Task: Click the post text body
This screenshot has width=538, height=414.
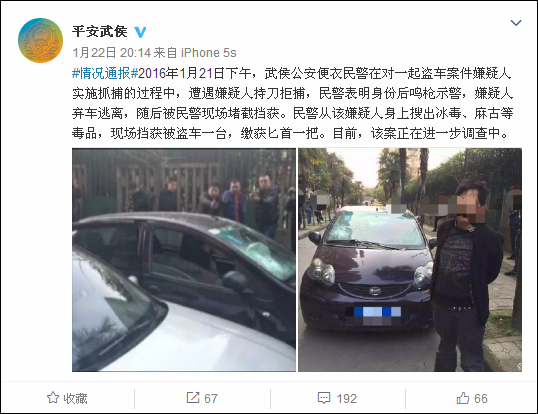Action: coord(292,103)
